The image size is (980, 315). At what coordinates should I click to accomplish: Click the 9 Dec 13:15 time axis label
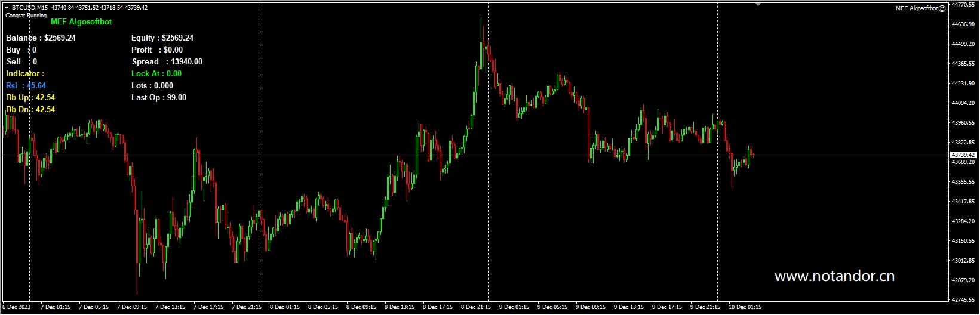pos(629,307)
